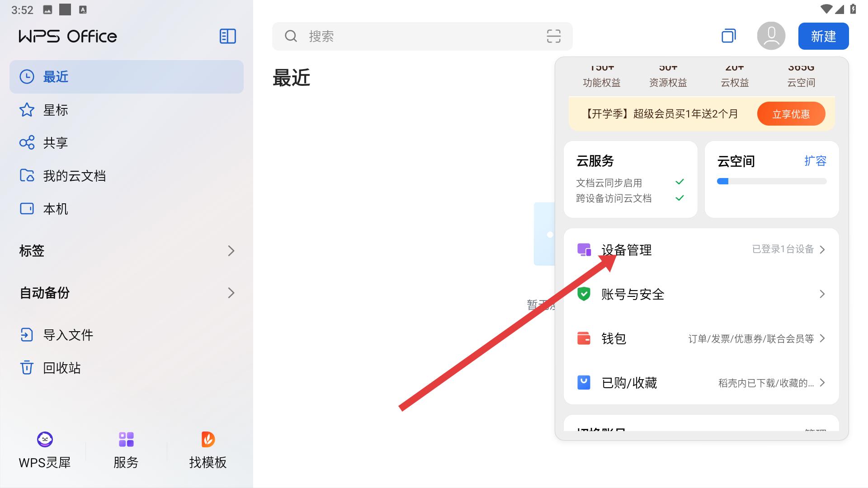This screenshot has width=868, height=488.
Task: Tap the scan icon in search bar
Action: [x=553, y=36]
